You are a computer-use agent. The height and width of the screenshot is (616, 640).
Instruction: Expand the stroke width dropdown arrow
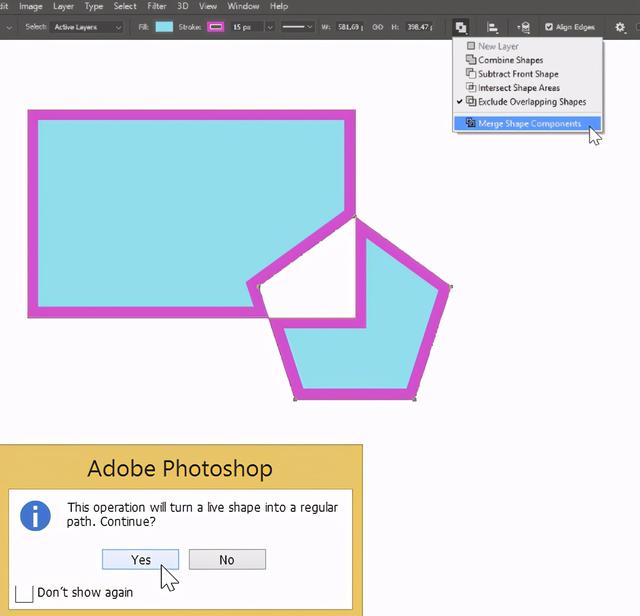click(269, 27)
